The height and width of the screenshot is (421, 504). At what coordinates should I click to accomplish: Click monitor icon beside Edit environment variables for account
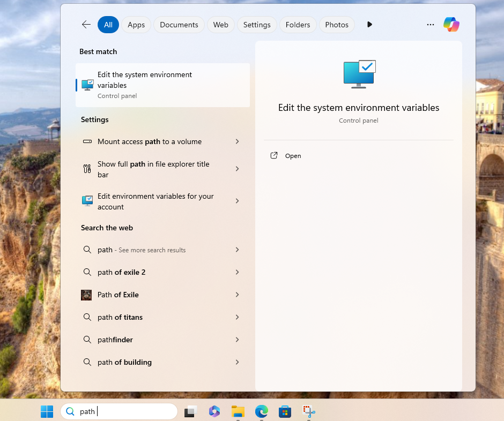click(x=87, y=201)
